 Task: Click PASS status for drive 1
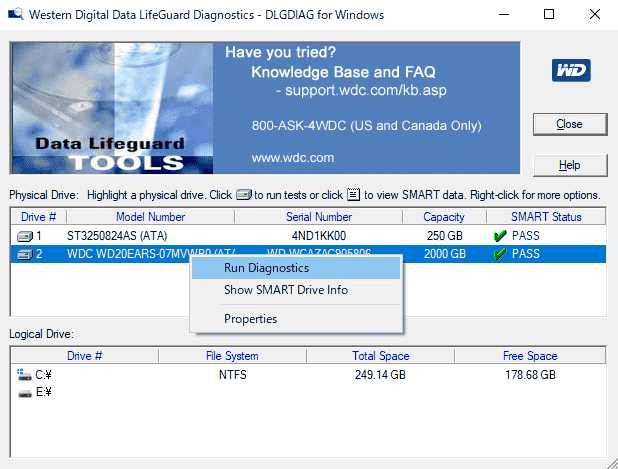525,236
